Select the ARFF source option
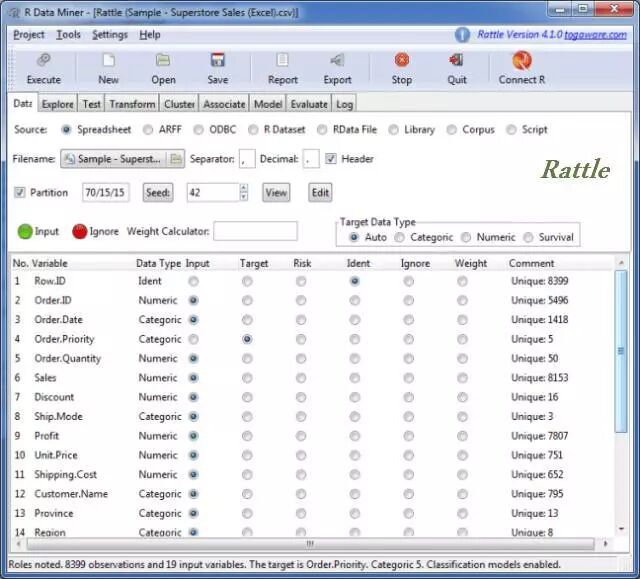The width and height of the screenshot is (640, 579). click(x=148, y=130)
